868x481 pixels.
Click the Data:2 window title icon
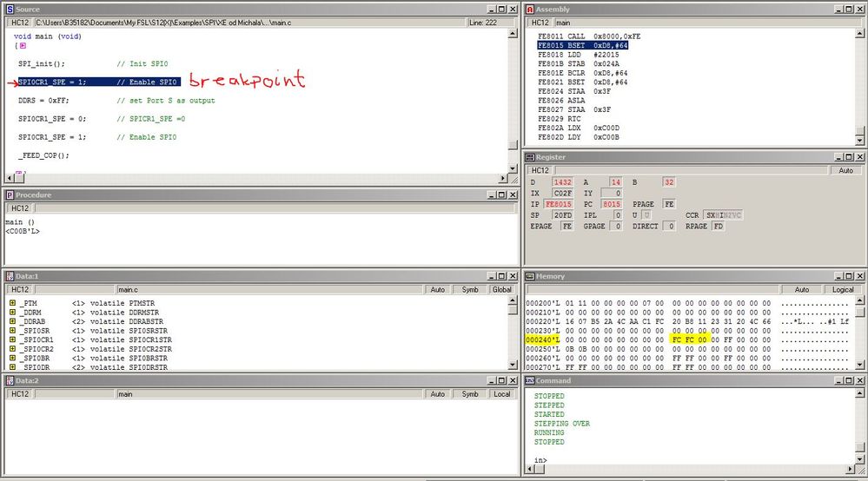coord(10,381)
